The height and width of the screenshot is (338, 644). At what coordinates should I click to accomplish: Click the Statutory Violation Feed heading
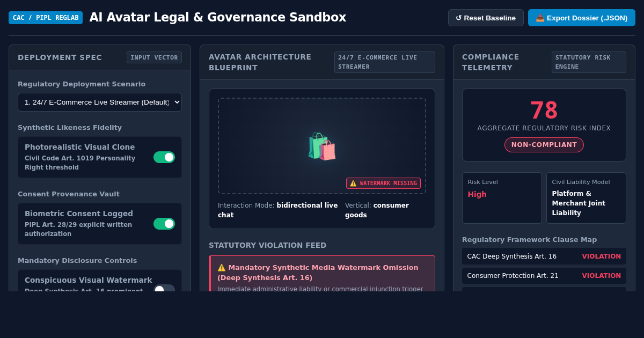pos(267,245)
